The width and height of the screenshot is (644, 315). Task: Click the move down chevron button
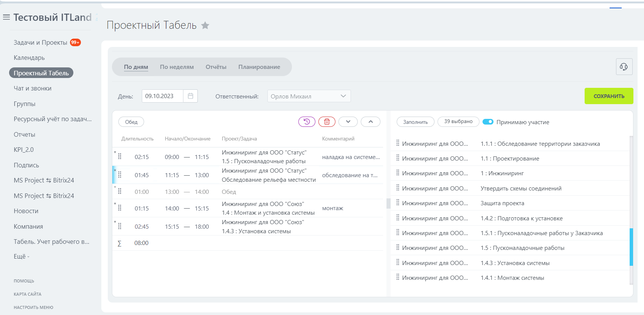click(348, 122)
